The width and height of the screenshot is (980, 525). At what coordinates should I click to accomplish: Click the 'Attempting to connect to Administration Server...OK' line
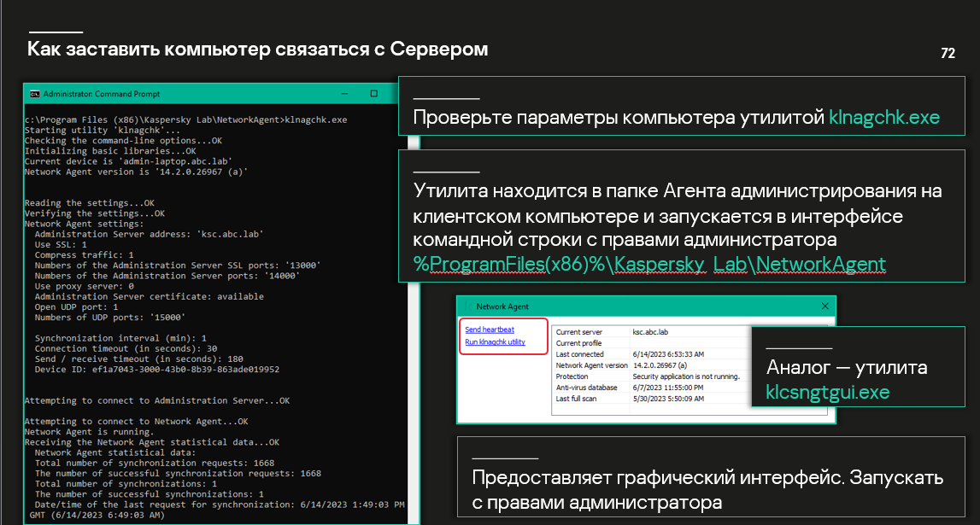click(157, 400)
